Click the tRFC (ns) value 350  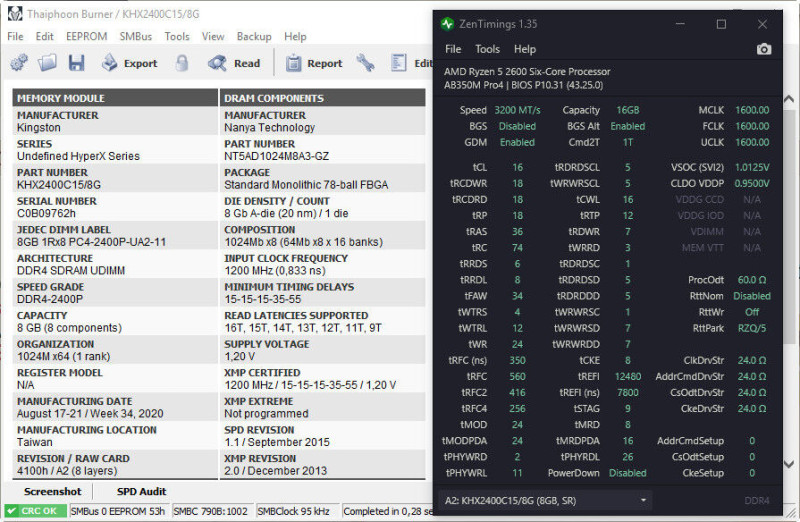coord(517,360)
